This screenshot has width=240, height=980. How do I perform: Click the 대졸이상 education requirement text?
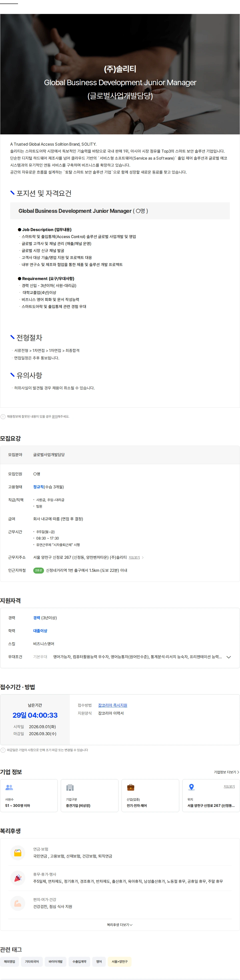click(x=40, y=631)
